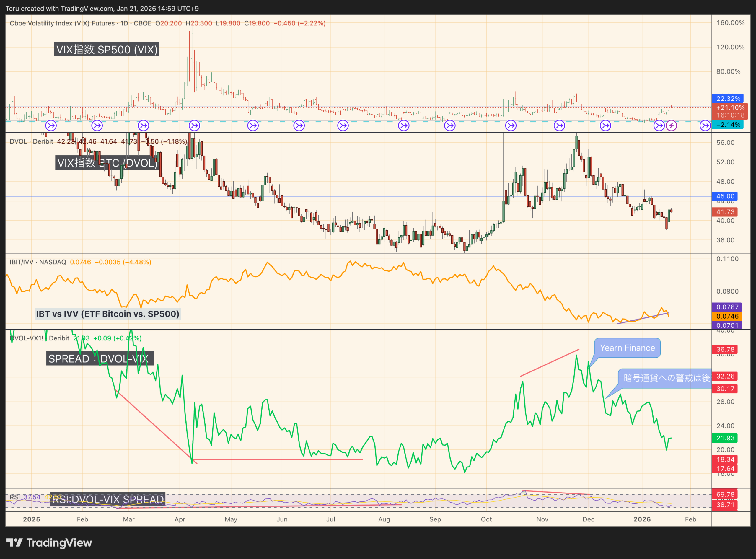Click the contract-roll marker near June
The image size is (756, 559).
(x=299, y=126)
